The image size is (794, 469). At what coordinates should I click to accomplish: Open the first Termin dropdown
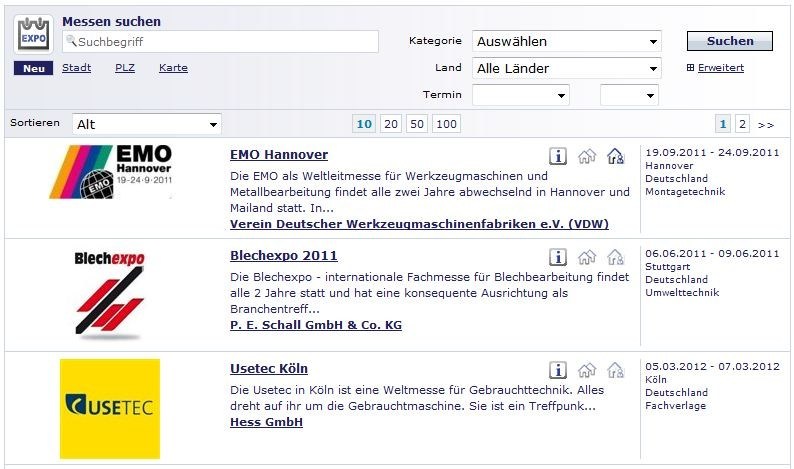(x=521, y=95)
